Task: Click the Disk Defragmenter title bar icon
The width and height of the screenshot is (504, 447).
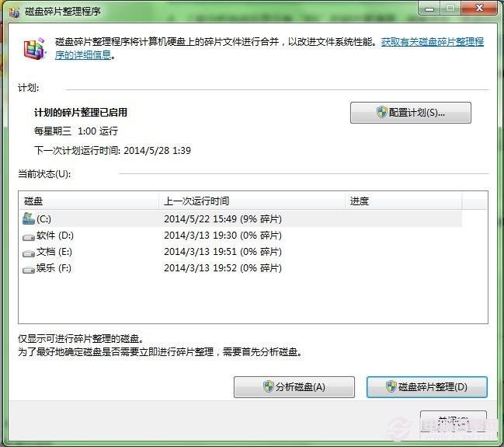Action: coord(15,12)
